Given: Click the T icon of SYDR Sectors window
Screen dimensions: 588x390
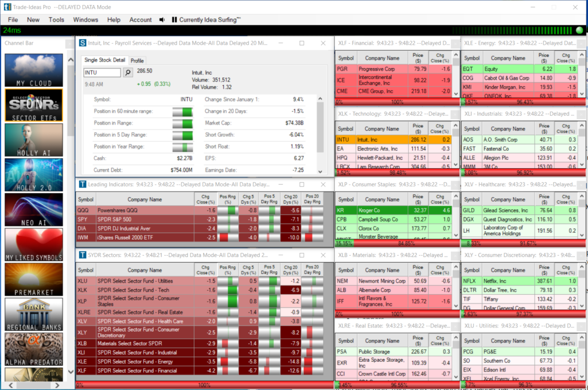Looking at the screenshot, I should 83,255.
